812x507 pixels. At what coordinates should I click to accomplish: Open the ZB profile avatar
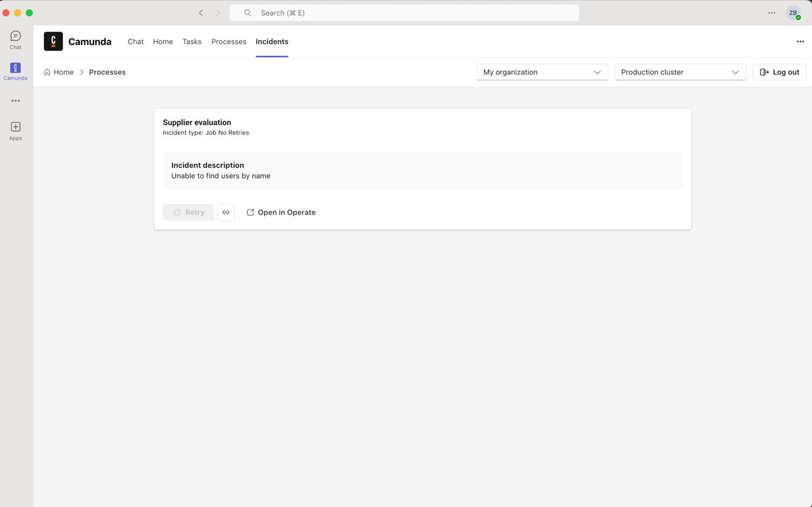793,13
